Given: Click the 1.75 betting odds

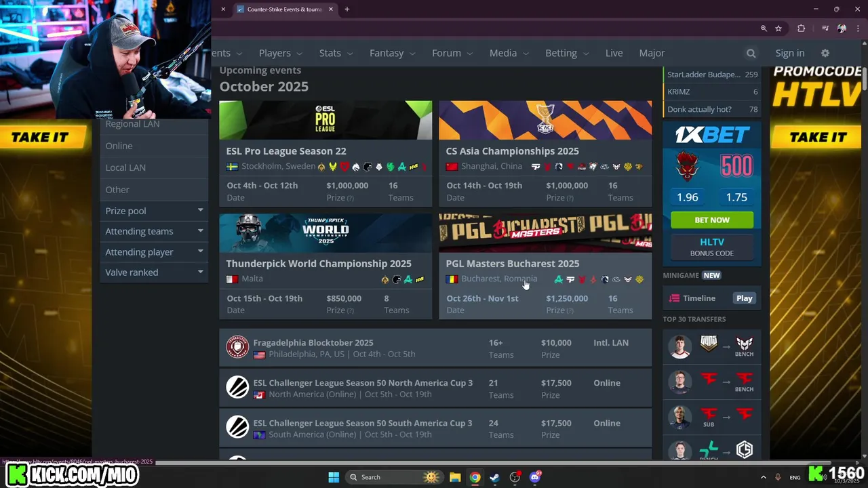Looking at the screenshot, I should 736,197.
